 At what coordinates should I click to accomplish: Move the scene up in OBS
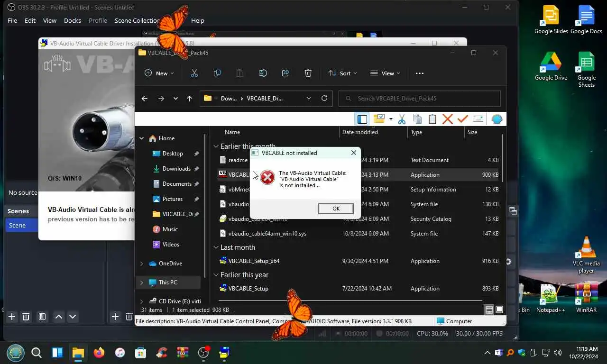(59, 317)
